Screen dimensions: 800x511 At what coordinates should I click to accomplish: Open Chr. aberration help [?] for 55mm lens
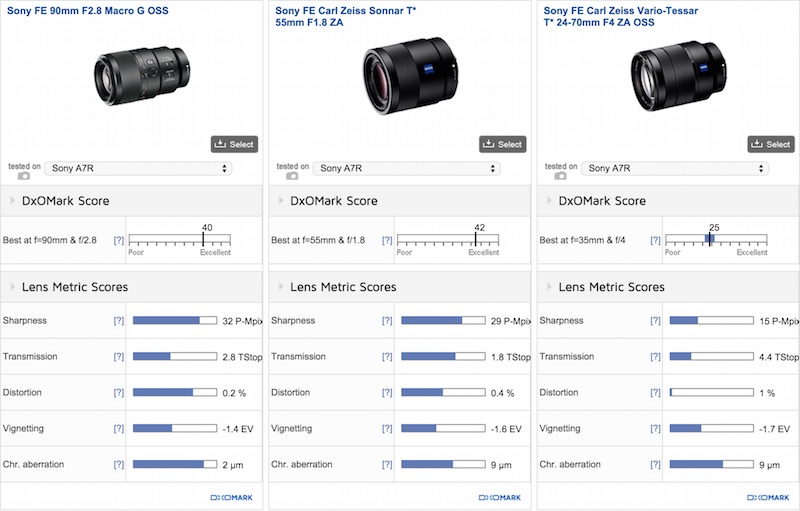coord(387,465)
